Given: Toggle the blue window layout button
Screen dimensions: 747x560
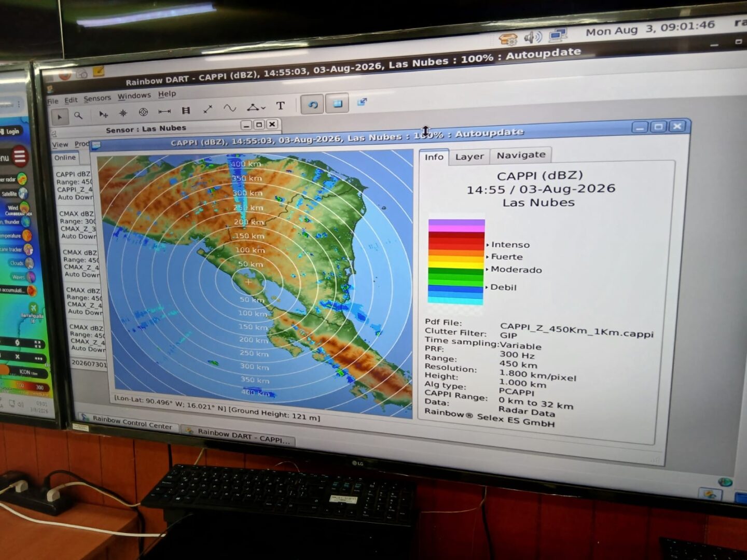Looking at the screenshot, I should point(338,103).
